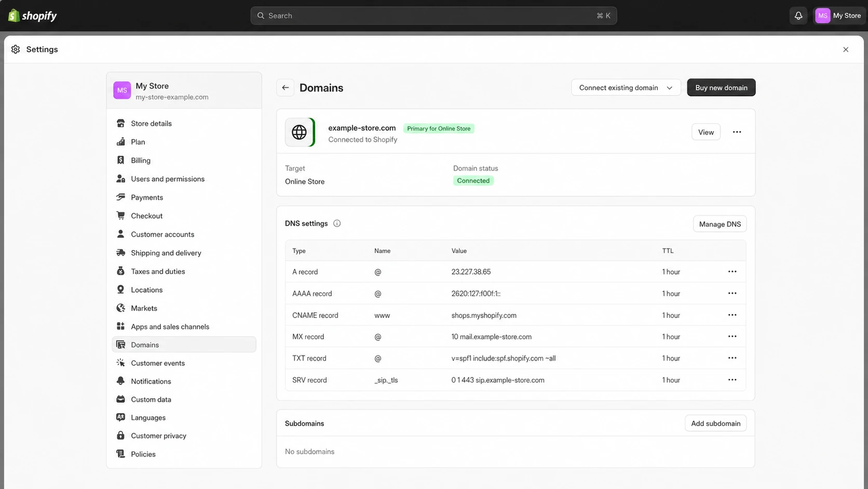This screenshot has width=868, height=489.
Task: Select Domains in settings sidebar
Action: coord(184,345)
